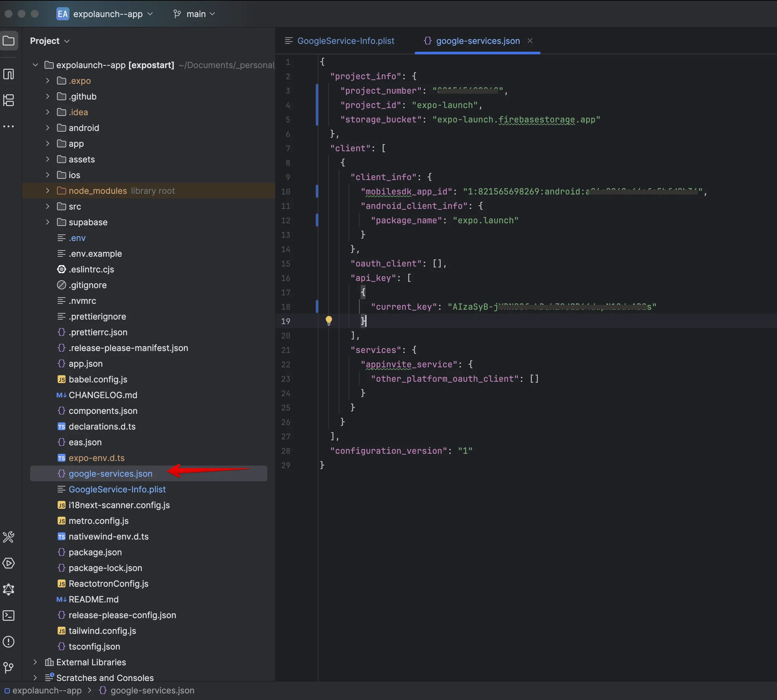777x700 pixels.
Task: Click the intention lightbulb on line 19
Action: pyautogui.click(x=329, y=321)
